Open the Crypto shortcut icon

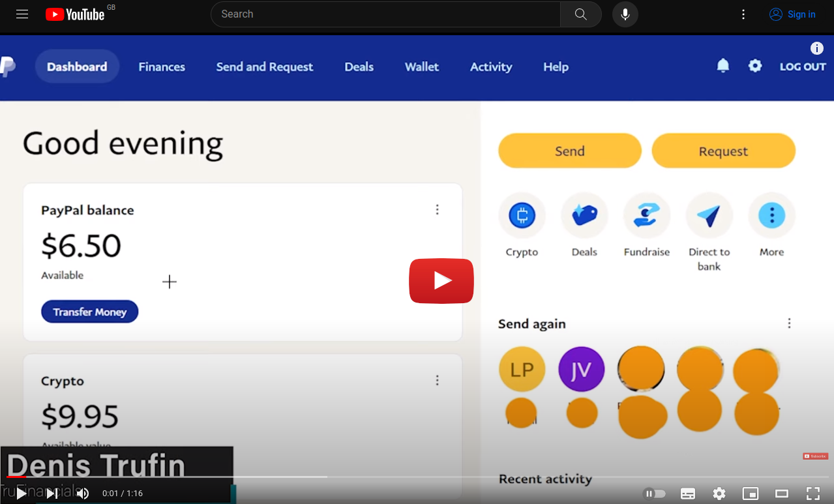[x=522, y=215]
